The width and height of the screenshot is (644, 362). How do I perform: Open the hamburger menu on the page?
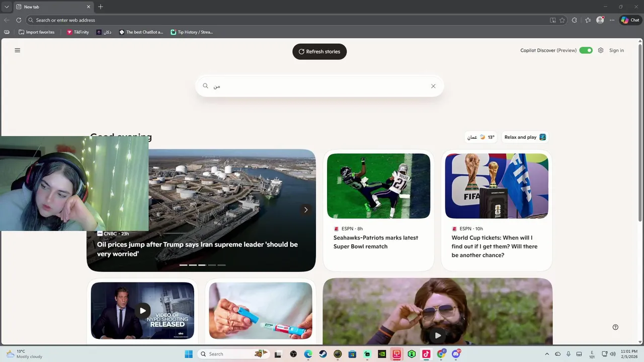click(x=17, y=50)
